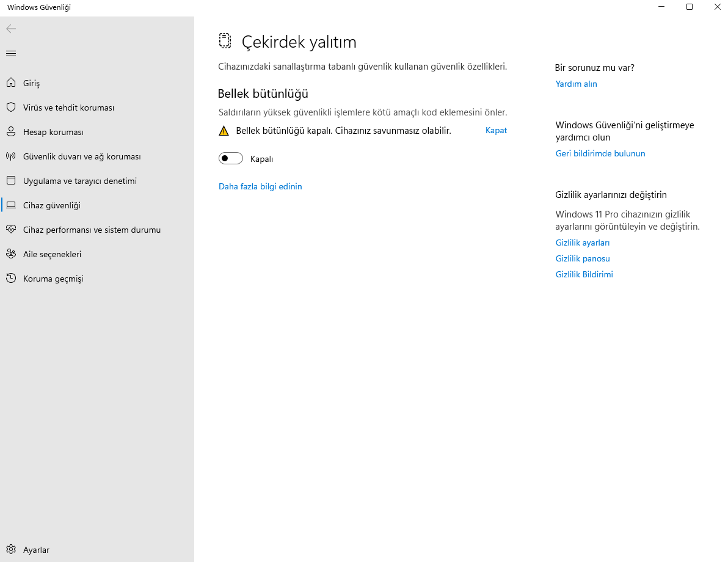Click Geri bildirimde bulunun link
The image size is (728, 562).
pyautogui.click(x=600, y=153)
